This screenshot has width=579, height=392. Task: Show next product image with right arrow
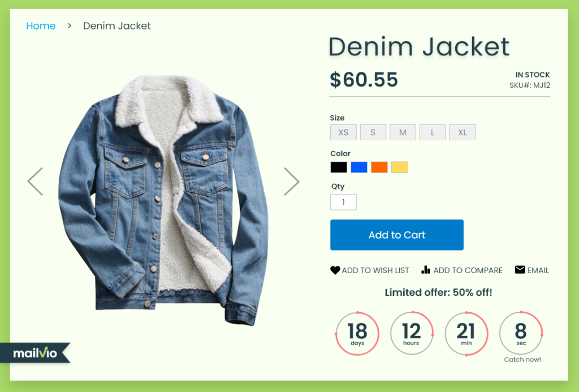291,182
